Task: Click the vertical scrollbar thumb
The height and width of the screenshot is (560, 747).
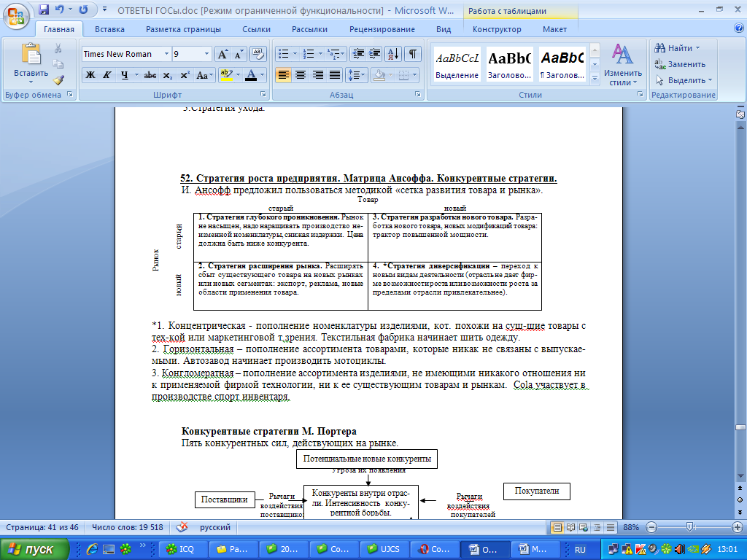Action: [x=740, y=427]
